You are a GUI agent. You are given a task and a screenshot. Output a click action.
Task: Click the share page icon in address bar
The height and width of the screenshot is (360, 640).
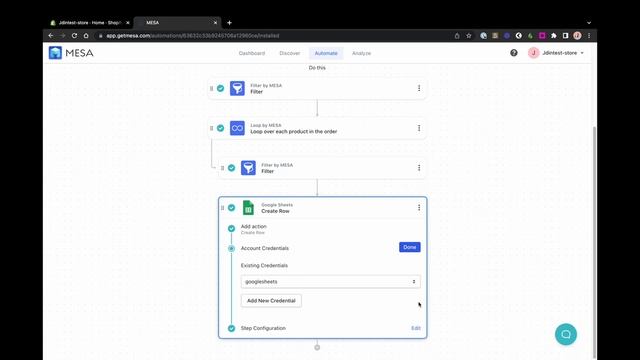pos(457,36)
